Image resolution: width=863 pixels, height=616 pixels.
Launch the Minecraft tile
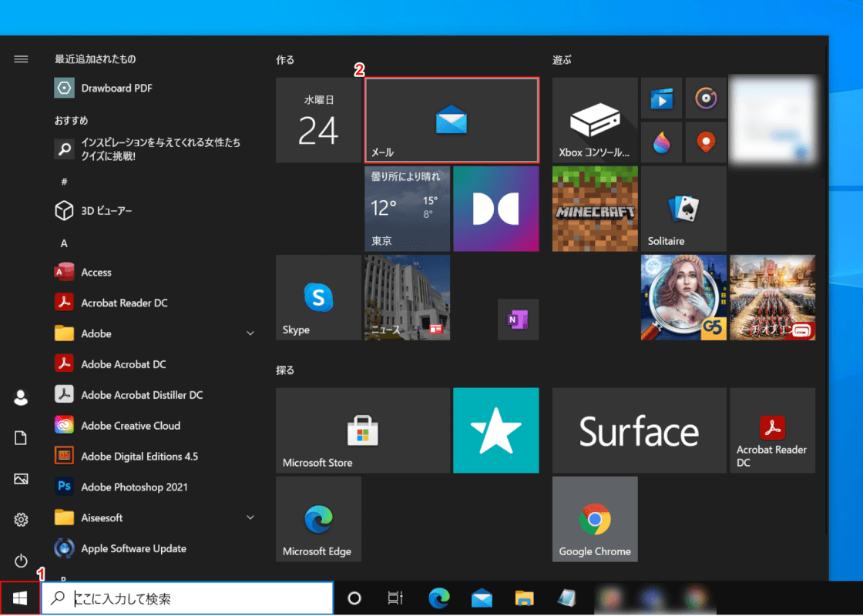coord(595,209)
